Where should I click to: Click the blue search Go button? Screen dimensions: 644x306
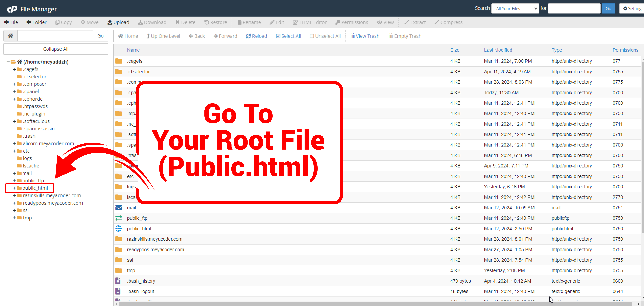tap(608, 9)
